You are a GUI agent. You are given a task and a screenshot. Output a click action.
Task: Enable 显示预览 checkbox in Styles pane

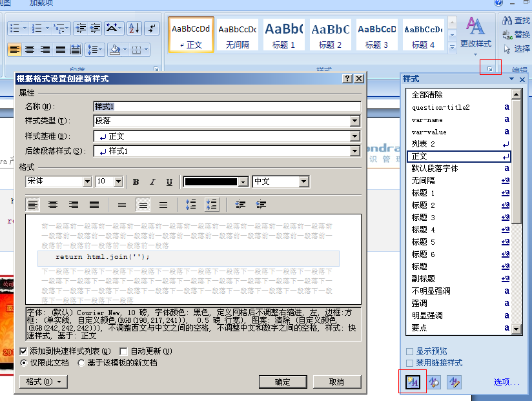[x=410, y=351]
